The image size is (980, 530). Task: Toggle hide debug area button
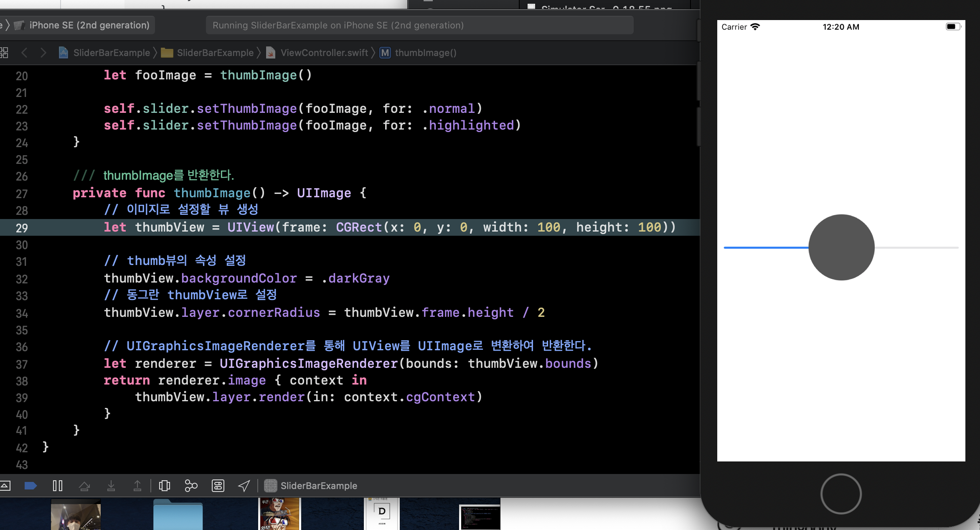click(x=5, y=486)
